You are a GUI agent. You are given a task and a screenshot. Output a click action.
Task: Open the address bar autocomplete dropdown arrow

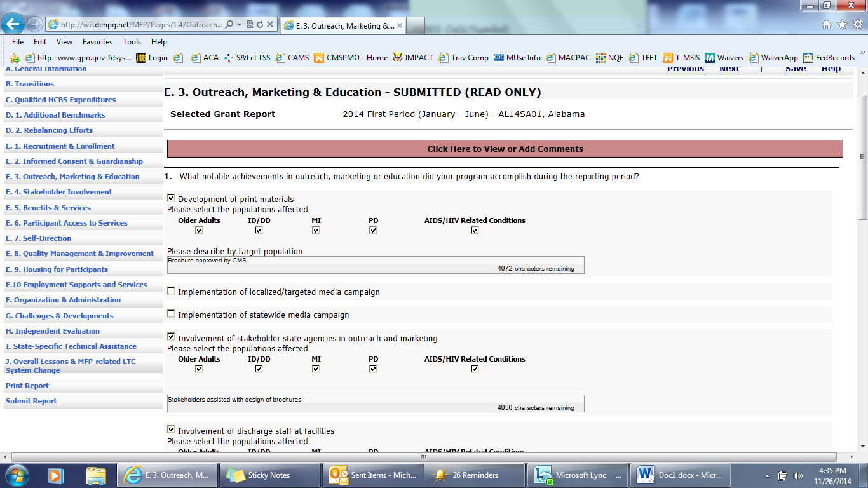click(239, 24)
